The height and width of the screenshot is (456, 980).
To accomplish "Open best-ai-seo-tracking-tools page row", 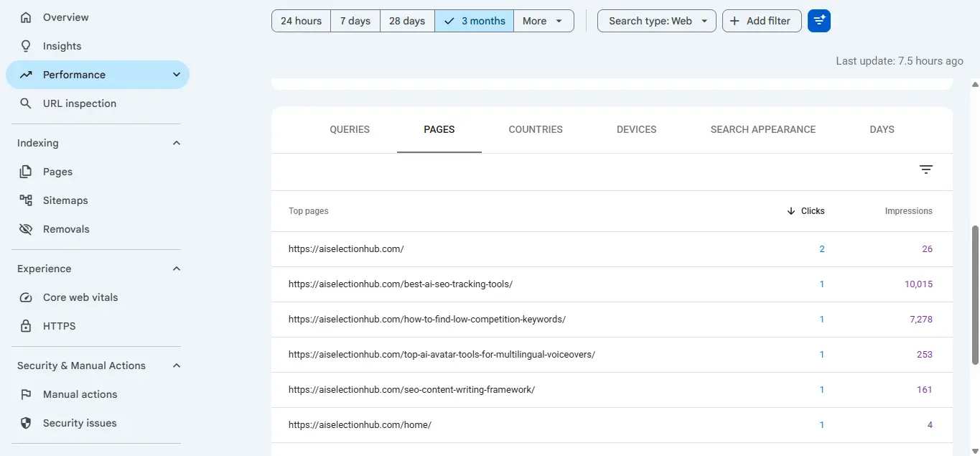I will pyautogui.click(x=612, y=284).
